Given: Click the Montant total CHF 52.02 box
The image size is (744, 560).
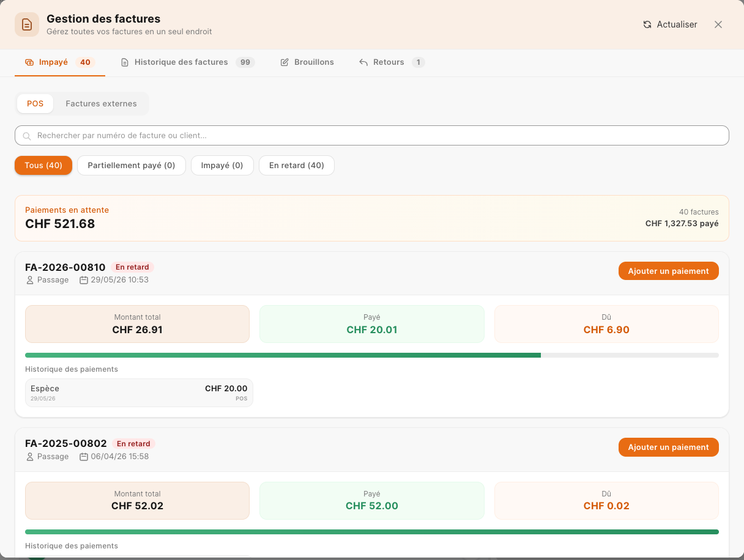Looking at the screenshot, I should [x=137, y=501].
